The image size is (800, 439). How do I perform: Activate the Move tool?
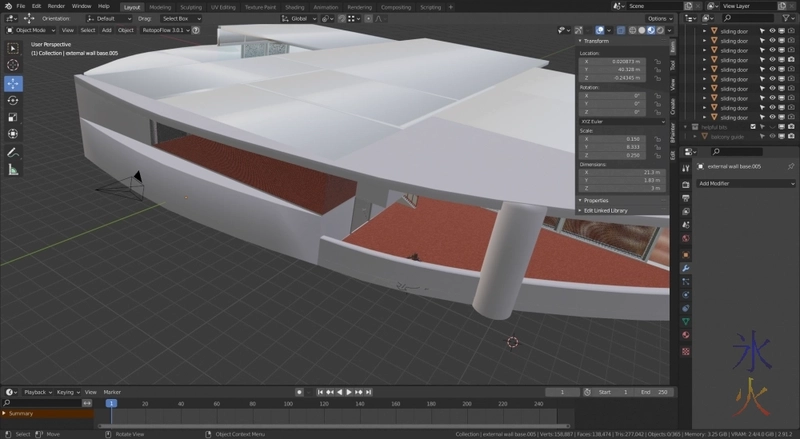13,83
